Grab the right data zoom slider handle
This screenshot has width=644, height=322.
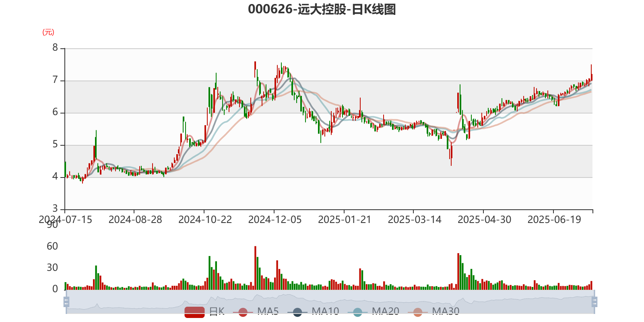coord(594,302)
